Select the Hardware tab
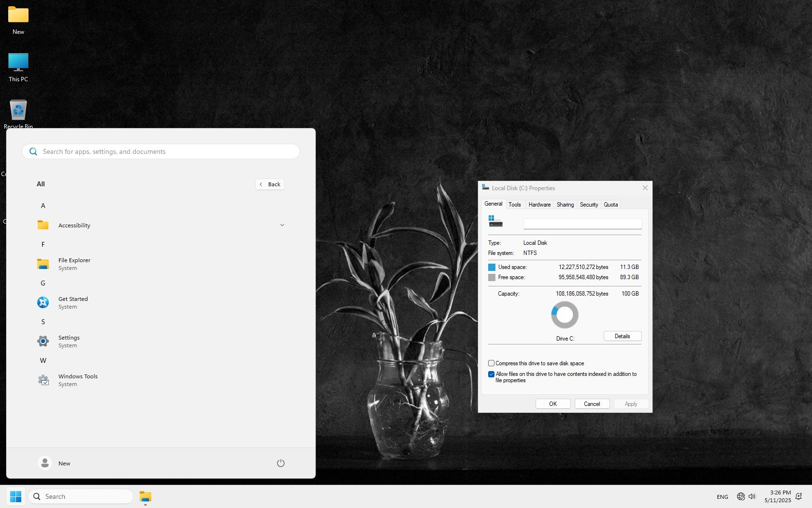This screenshot has height=508, width=812. (x=539, y=205)
